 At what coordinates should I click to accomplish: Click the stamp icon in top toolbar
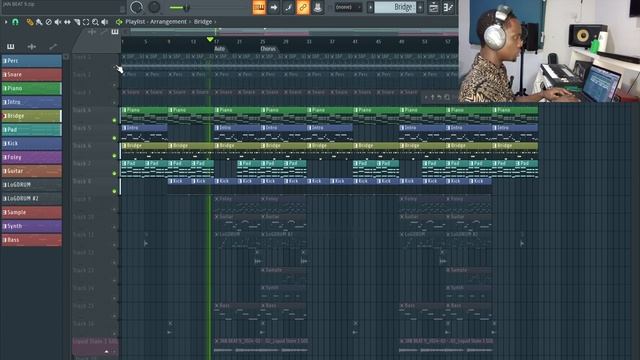point(318,7)
